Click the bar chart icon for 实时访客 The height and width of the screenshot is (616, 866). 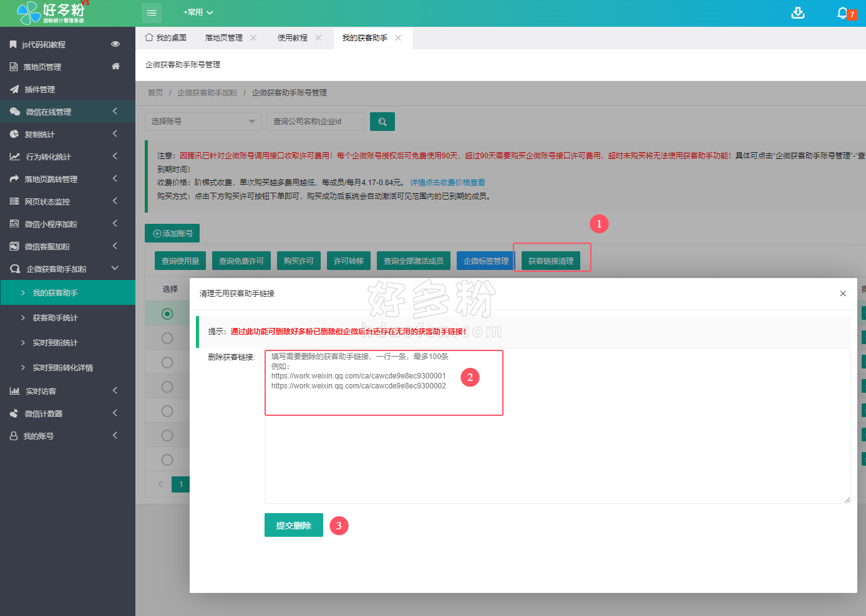click(15, 391)
